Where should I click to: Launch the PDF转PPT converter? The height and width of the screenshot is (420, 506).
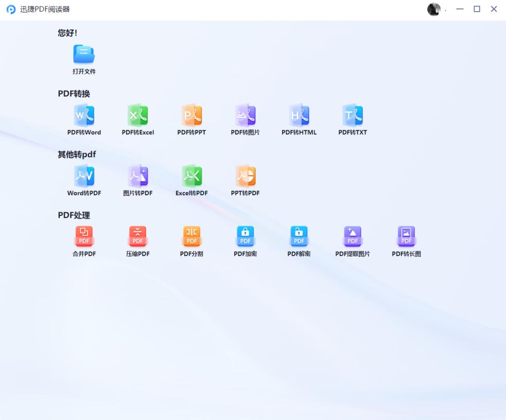(192, 118)
